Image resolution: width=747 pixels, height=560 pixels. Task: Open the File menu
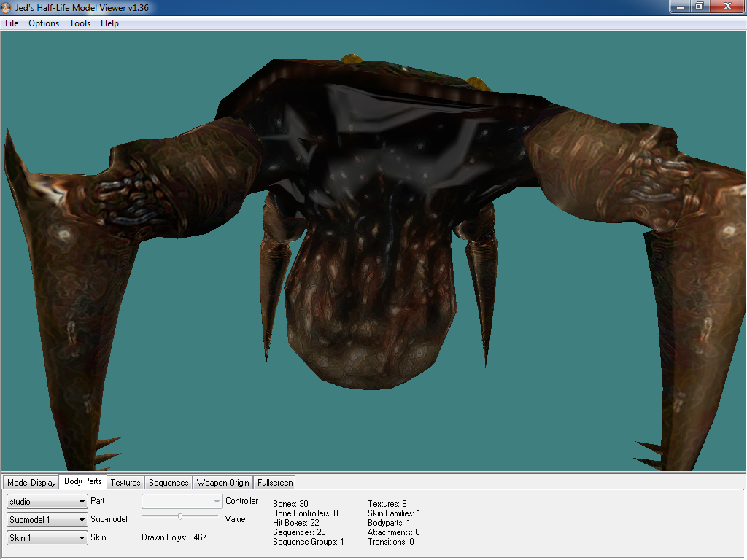tap(12, 23)
